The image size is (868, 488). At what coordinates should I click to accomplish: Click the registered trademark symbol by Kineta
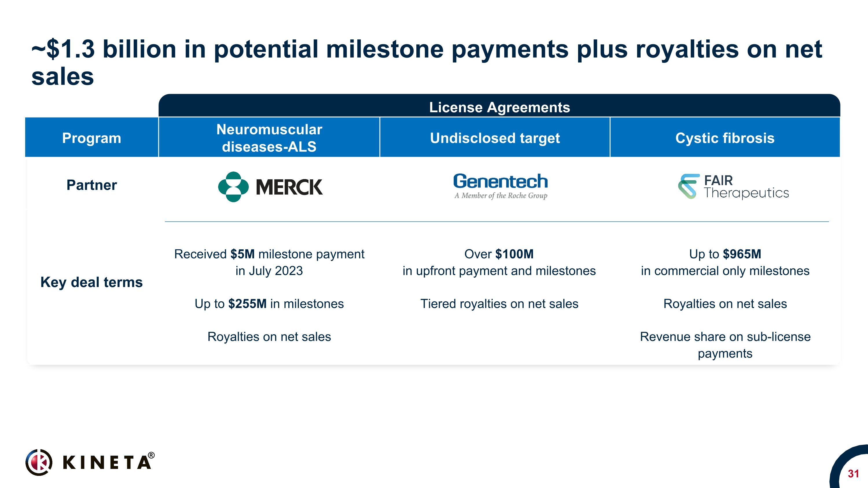151,455
